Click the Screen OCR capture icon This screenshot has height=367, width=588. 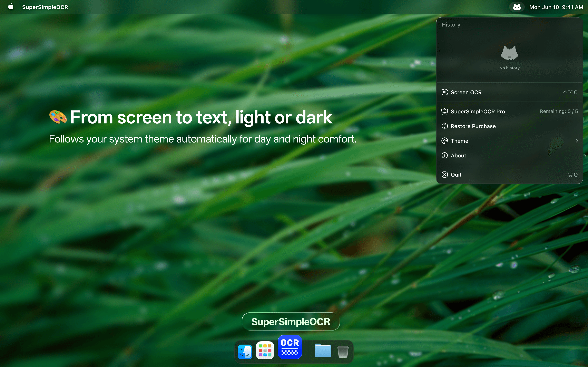click(x=445, y=92)
